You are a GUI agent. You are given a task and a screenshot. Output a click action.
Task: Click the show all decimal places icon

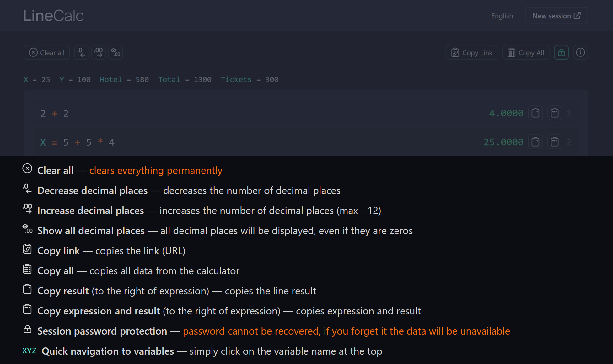click(x=116, y=52)
